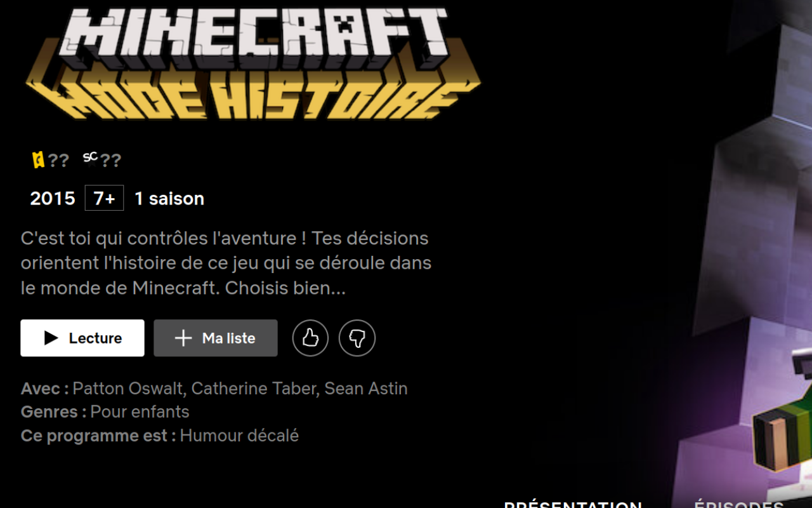Click the Minecraft Mode Histoire title logo

254,63
